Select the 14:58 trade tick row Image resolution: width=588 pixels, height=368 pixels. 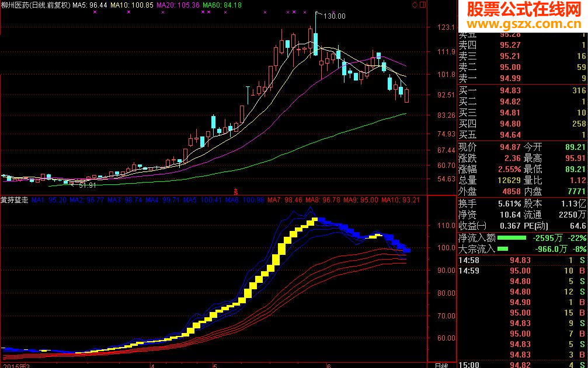522,260
